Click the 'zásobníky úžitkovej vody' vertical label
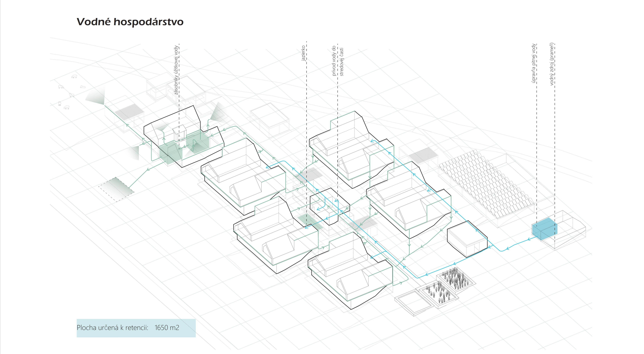 click(176, 70)
